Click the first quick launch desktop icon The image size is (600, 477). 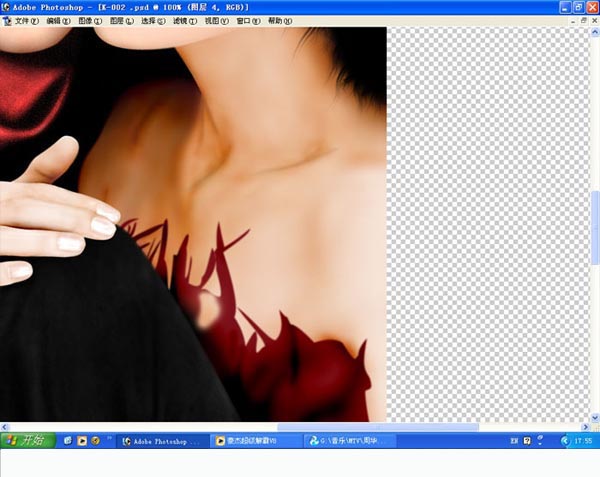pyautogui.click(x=68, y=441)
